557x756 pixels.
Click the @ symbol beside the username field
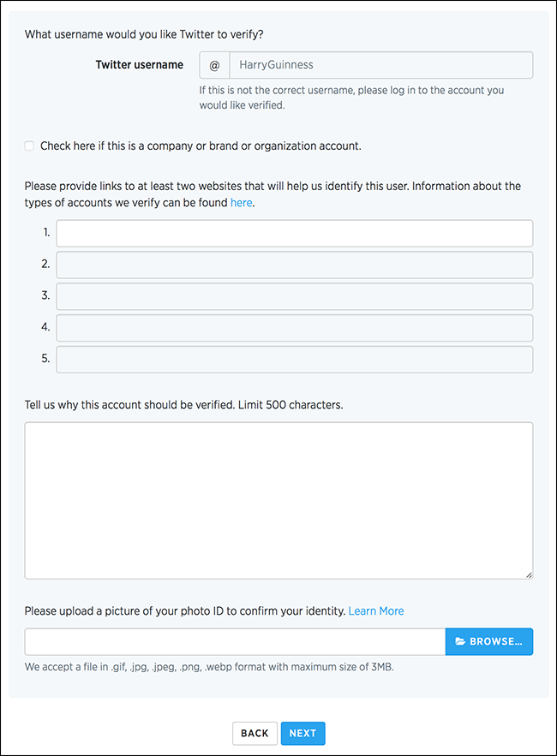click(214, 65)
